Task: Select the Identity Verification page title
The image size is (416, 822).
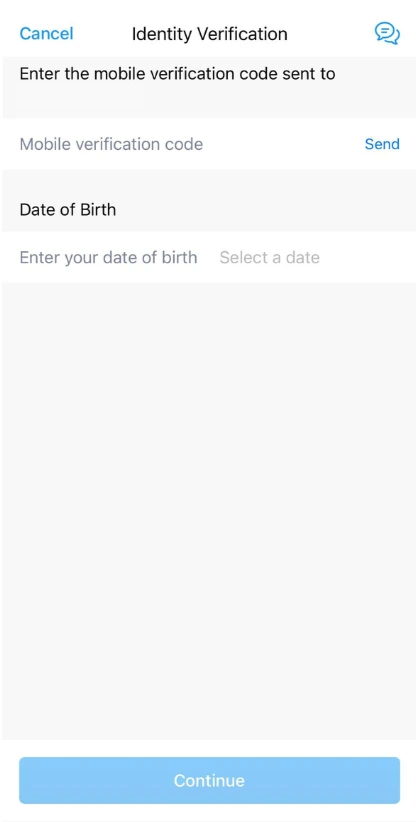Action: (x=209, y=34)
